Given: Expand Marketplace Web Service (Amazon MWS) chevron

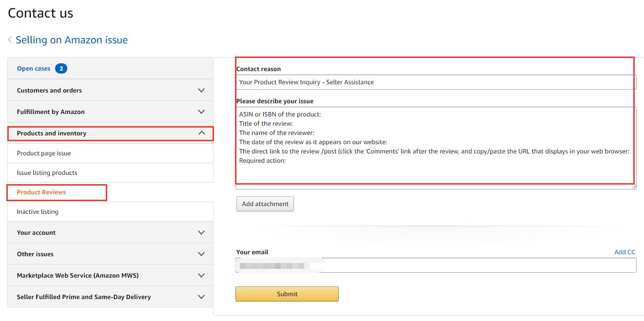Looking at the screenshot, I should click(x=201, y=276).
